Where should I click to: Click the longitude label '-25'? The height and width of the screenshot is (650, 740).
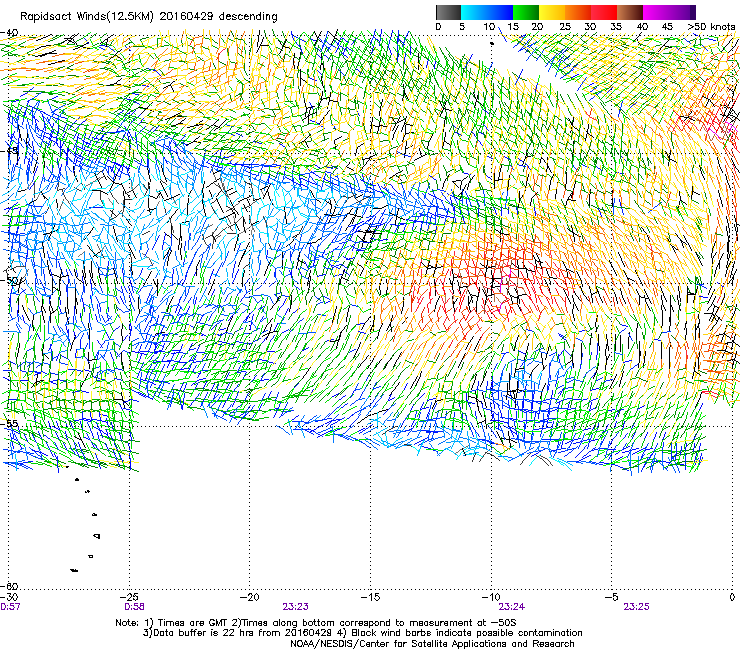pyautogui.click(x=129, y=597)
